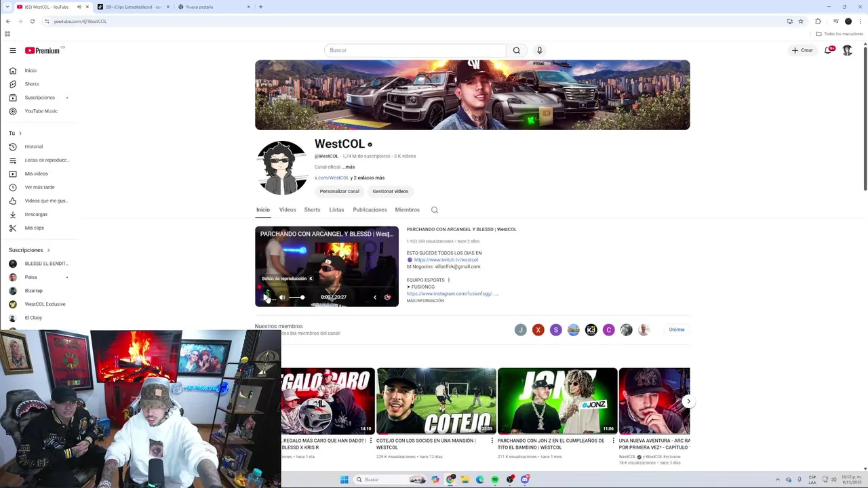Expand the Tú section chevron
The width and height of the screenshot is (868, 488).
pos(20,133)
